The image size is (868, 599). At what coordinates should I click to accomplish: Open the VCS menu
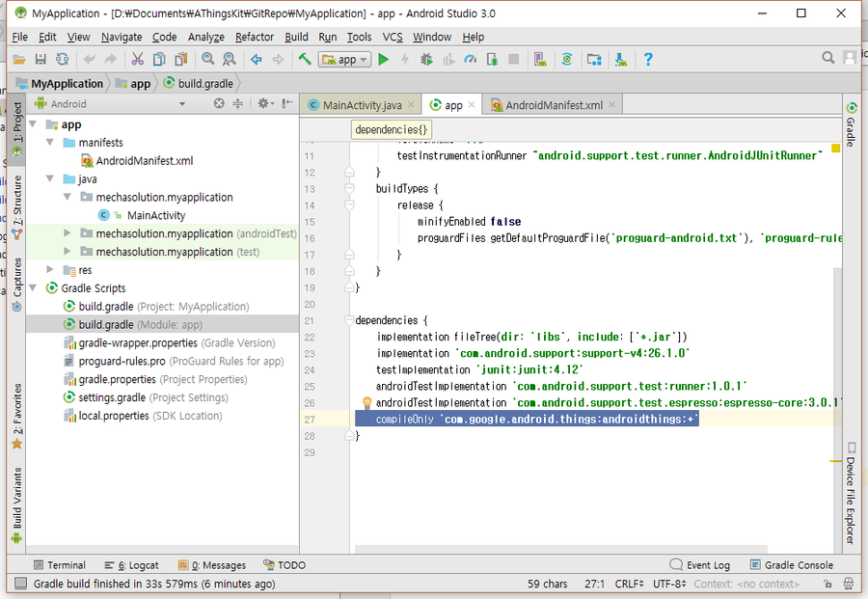pos(393,37)
